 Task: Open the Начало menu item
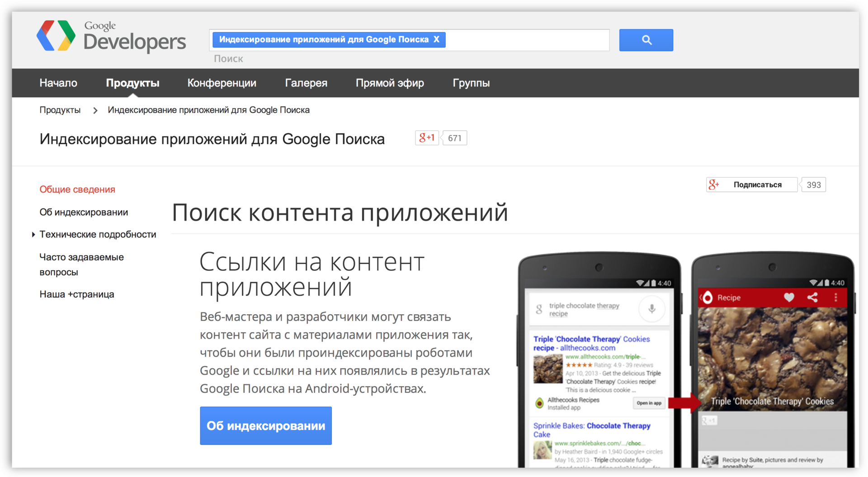[58, 83]
